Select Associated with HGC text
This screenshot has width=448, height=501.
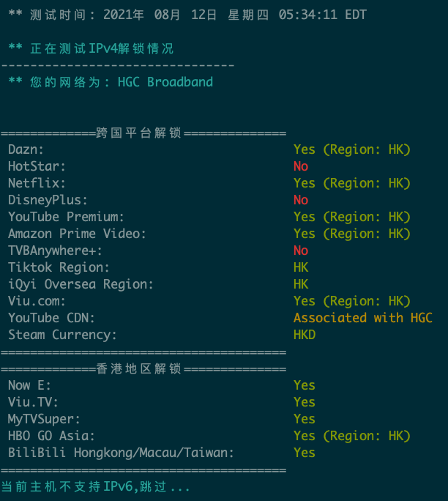[363, 318]
